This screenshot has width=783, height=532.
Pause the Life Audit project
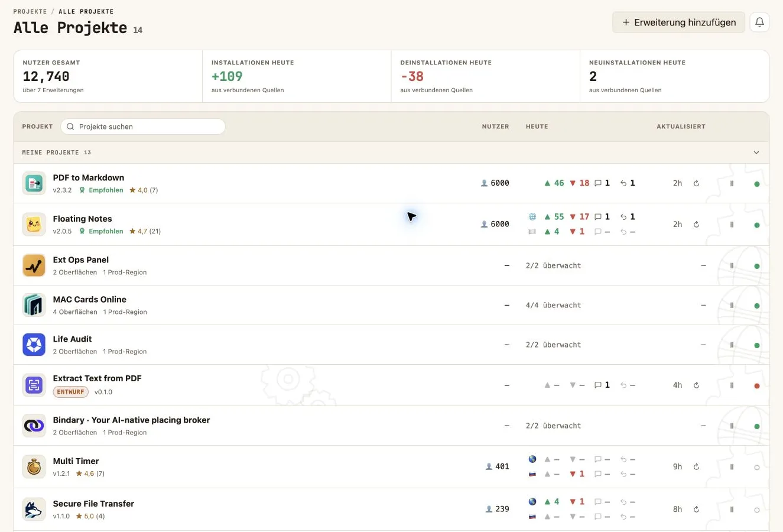tap(732, 345)
